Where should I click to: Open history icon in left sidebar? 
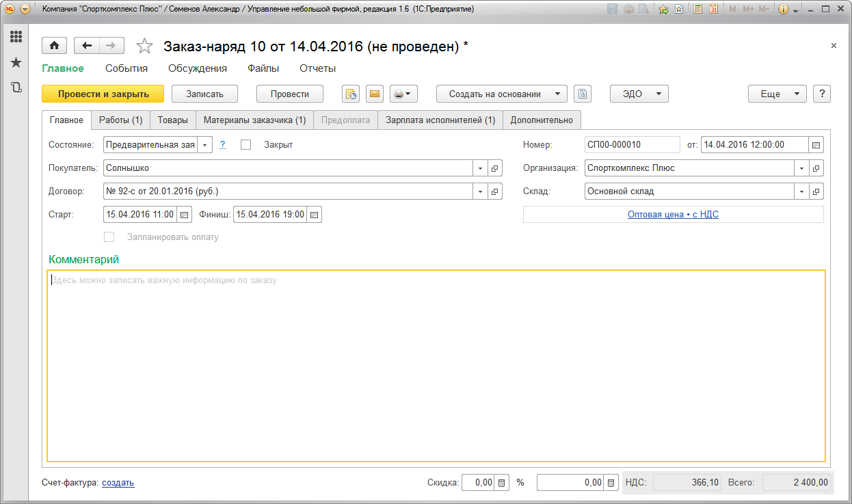tap(16, 87)
